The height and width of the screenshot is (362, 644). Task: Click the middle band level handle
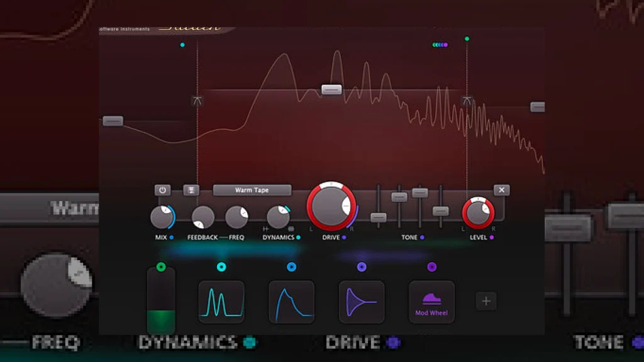331,89
